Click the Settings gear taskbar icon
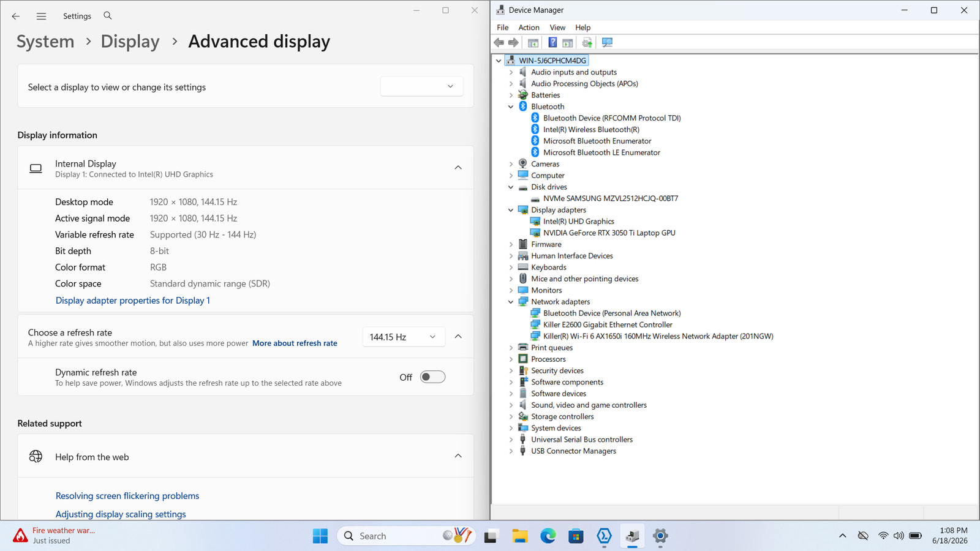Image resolution: width=980 pixels, height=551 pixels. click(x=660, y=536)
